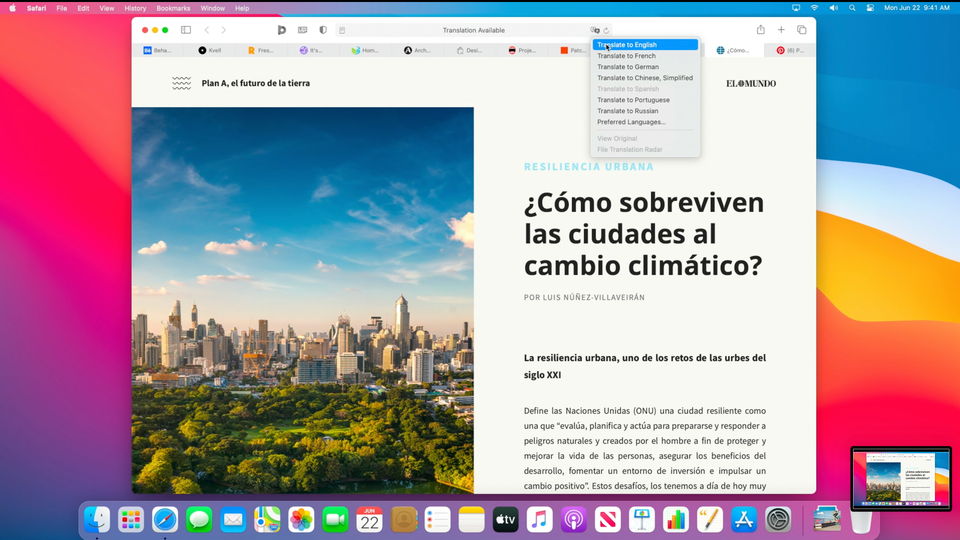Open Numbers from the dock
Screen dimensions: 960x540
676,520
